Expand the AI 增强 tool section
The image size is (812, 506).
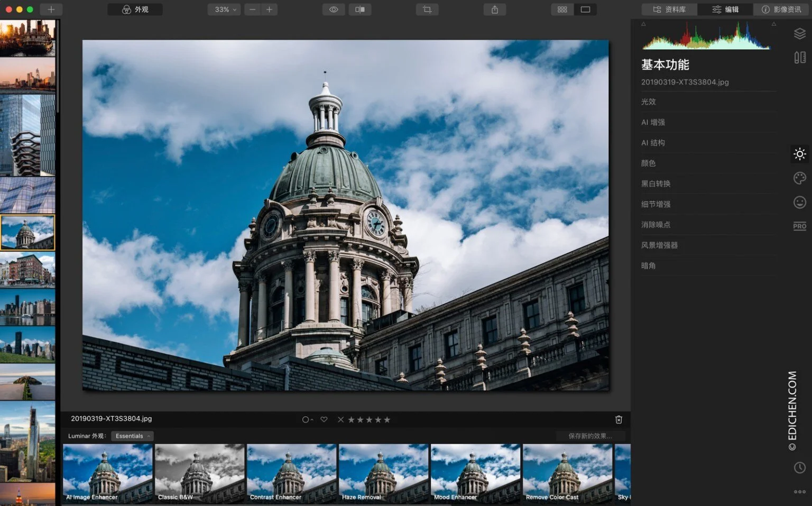[708, 122]
